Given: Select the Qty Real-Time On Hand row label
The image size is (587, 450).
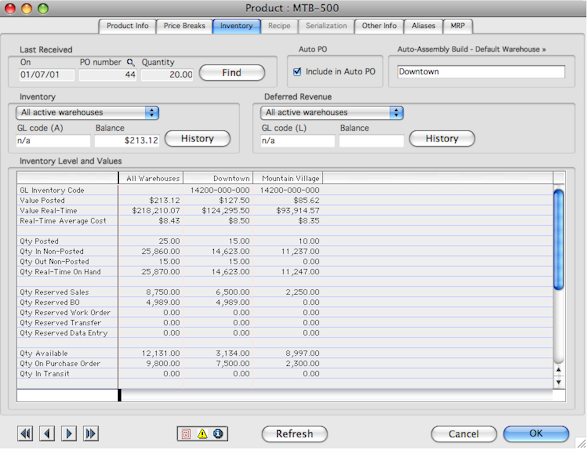Looking at the screenshot, I should click(60, 272).
